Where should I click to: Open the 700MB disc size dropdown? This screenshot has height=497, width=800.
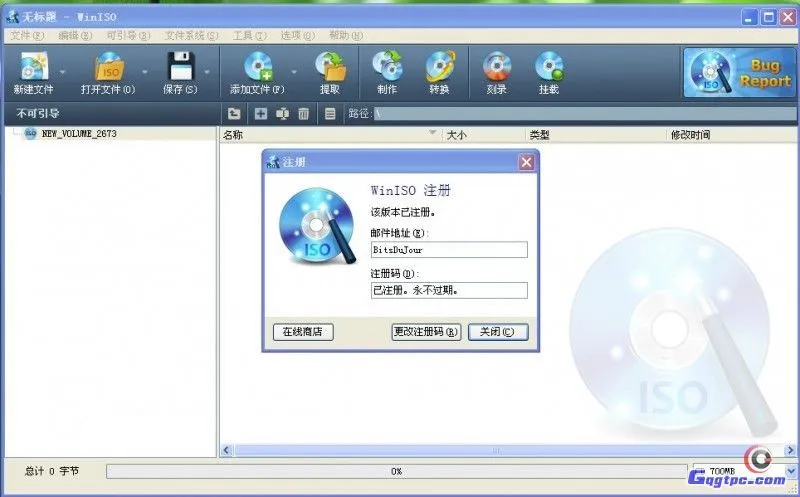tap(791, 471)
